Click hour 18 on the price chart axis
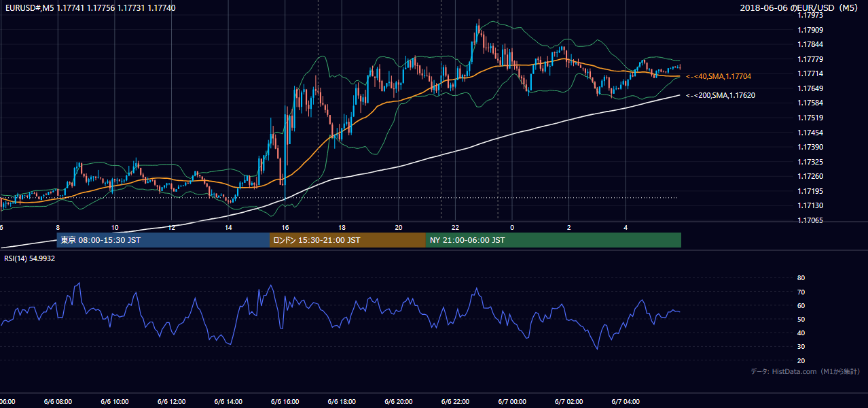The width and height of the screenshot is (868, 408). (342, 228)
